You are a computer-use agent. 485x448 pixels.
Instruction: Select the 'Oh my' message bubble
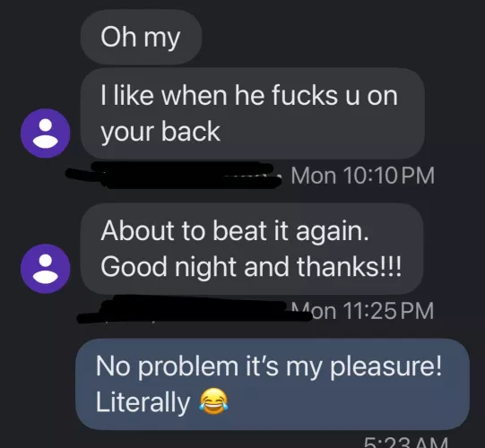(x=141, y=37)
